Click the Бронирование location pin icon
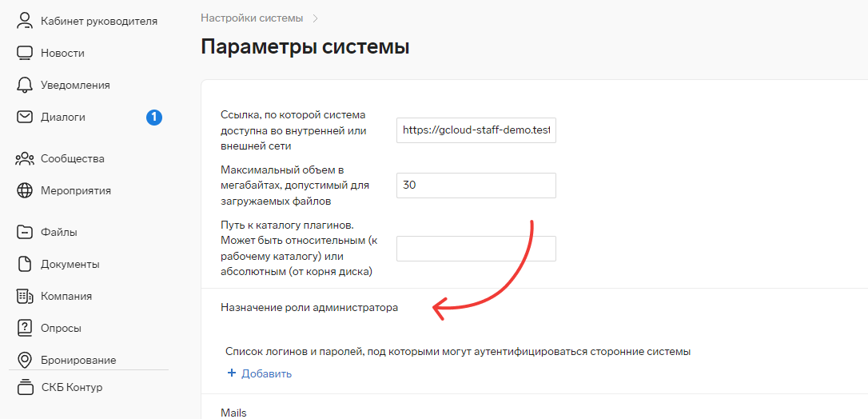 (x=24, y=360)
